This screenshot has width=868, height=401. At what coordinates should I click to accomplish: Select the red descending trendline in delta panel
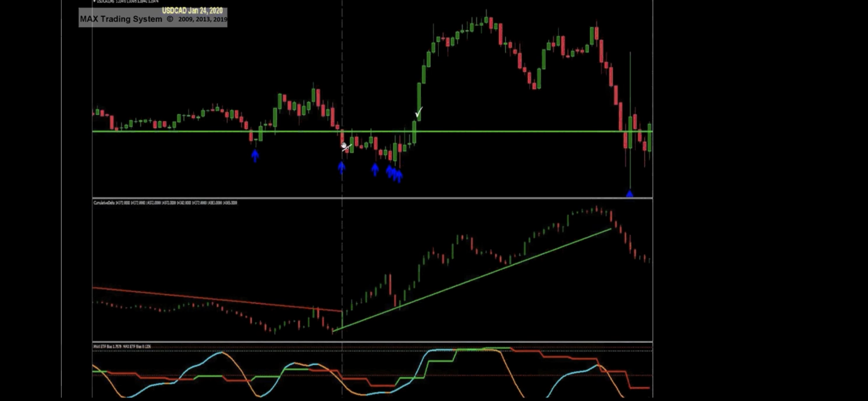[x=217, y=299]
